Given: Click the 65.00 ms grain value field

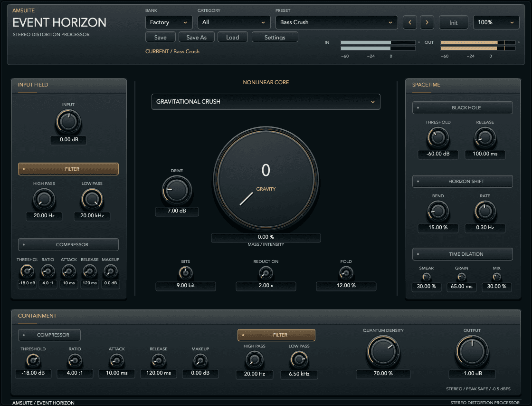Looking at the screenshot, I should tap(461, 287).
